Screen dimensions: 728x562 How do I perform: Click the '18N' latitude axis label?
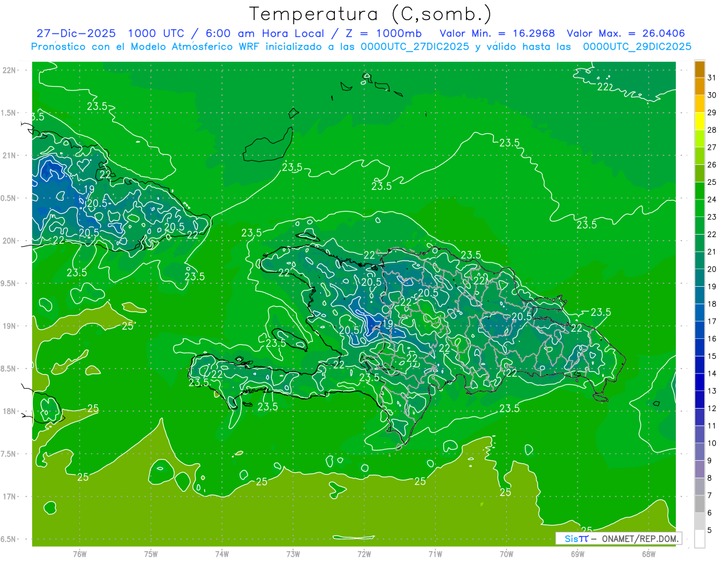tap(9, 411)
